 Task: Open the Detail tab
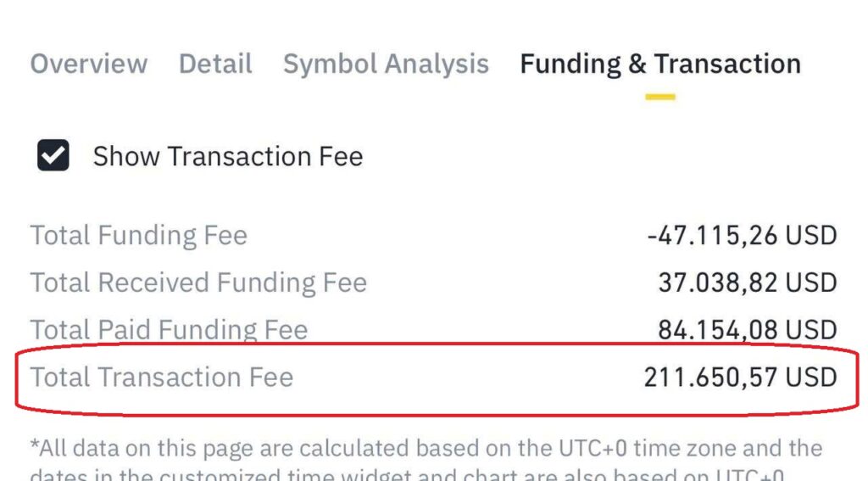click(x=215, y=64)
